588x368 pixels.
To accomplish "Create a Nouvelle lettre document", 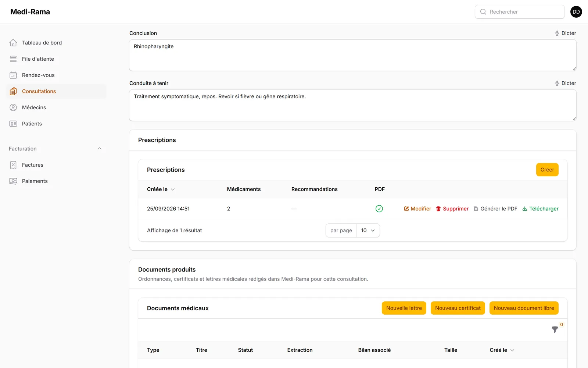I will pyautogui.click(x=404, y=308).
